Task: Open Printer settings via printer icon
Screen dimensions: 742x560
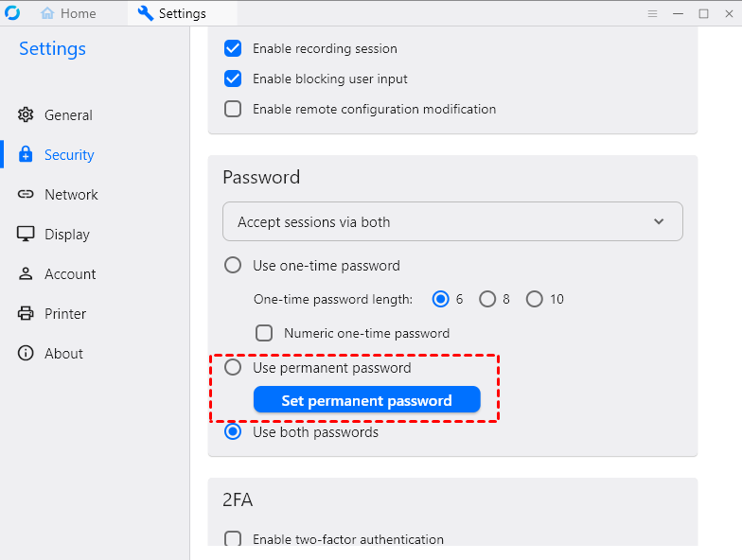Action: [26, 314]
